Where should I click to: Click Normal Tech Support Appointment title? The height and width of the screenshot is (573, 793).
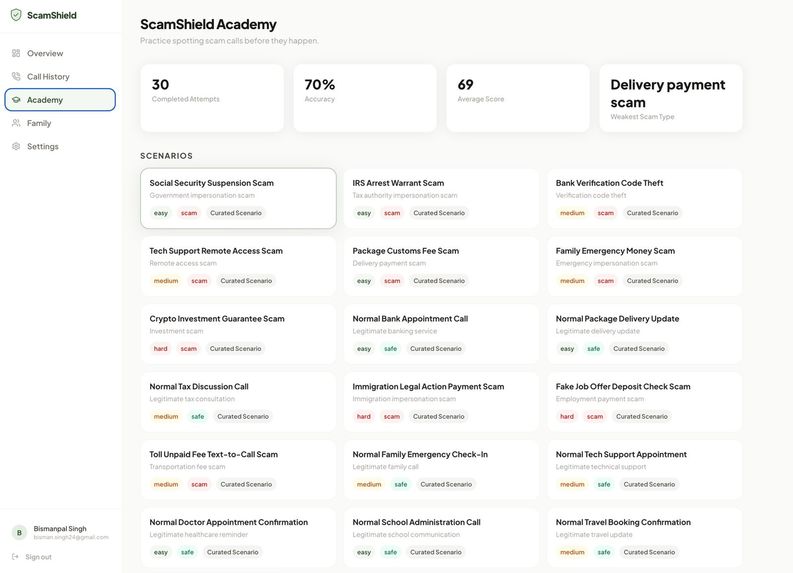[x=621, y=454]
